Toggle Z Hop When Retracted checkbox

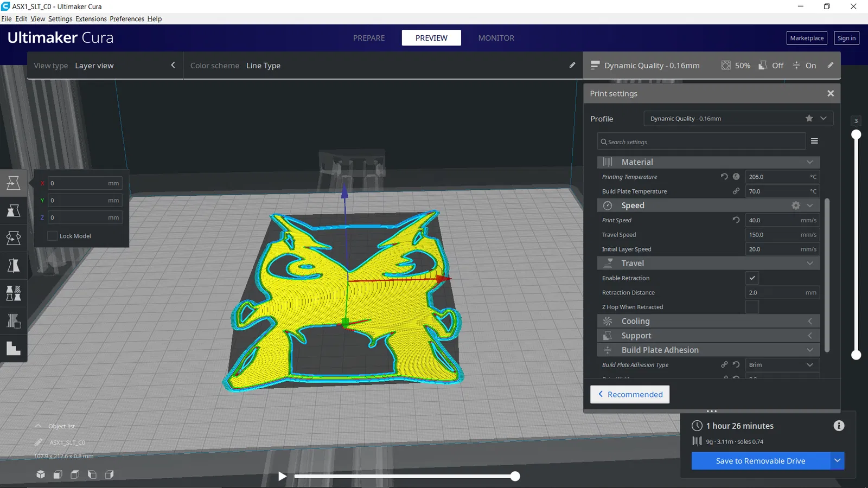(x=752, y=307)
